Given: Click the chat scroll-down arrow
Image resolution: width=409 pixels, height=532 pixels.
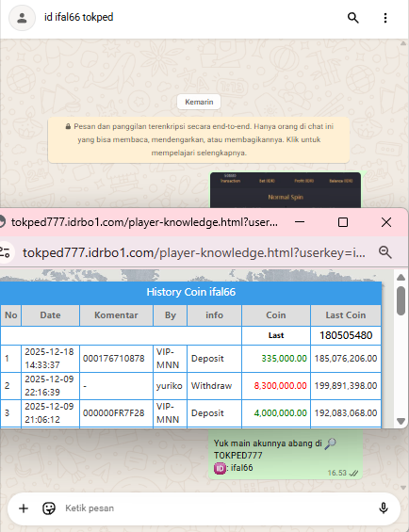Looking at the screenshot, I should pos(403,488).
